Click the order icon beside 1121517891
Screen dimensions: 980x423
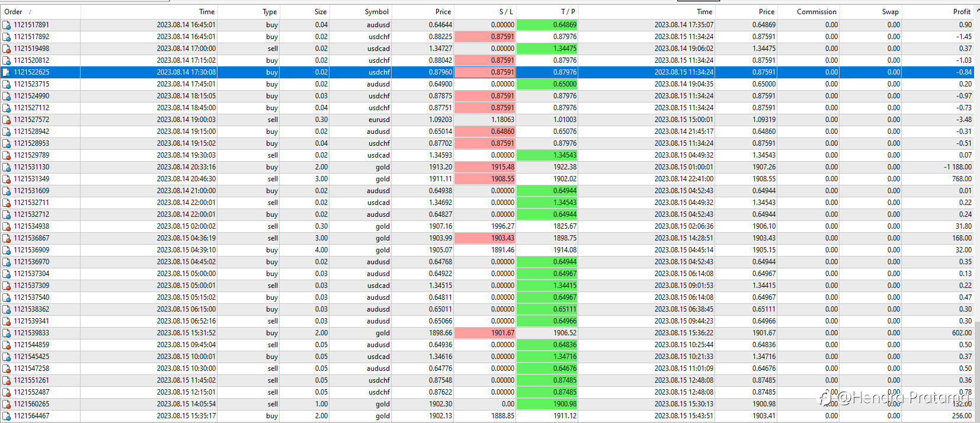pos(7,25)
